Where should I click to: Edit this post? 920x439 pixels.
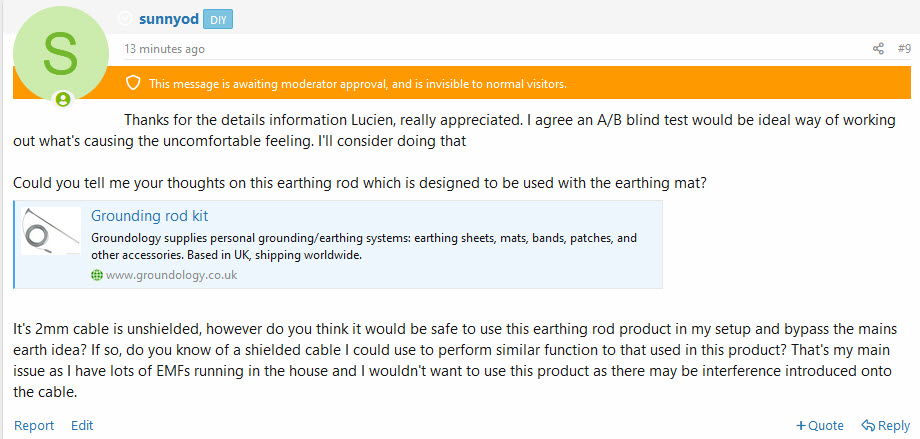tap(82, 426)
